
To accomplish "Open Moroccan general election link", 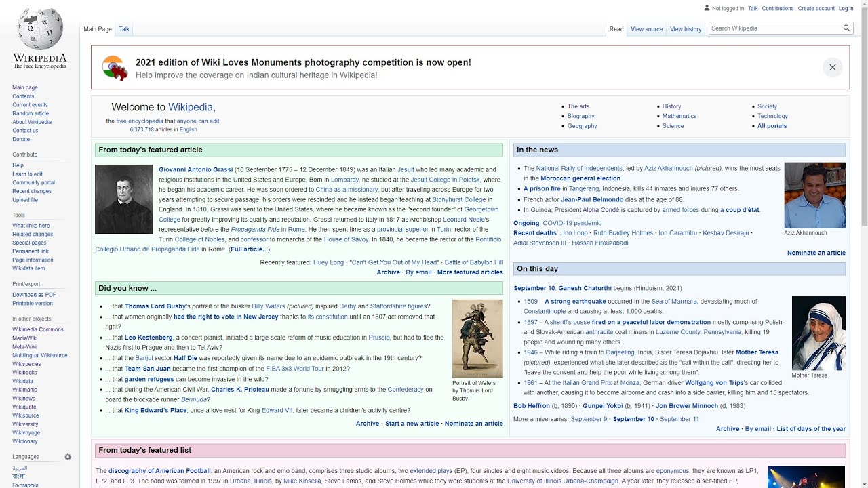I will pos(580,178).
